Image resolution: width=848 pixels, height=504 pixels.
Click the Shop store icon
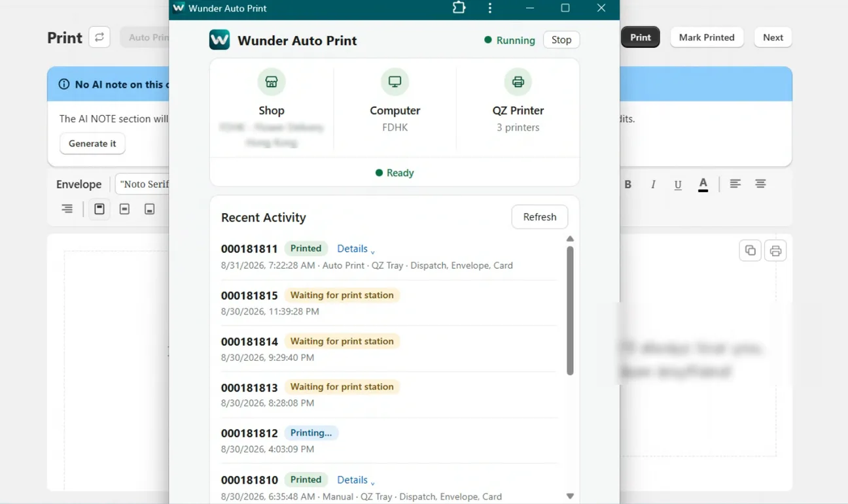pyautogui.click(x=272, y=82)
